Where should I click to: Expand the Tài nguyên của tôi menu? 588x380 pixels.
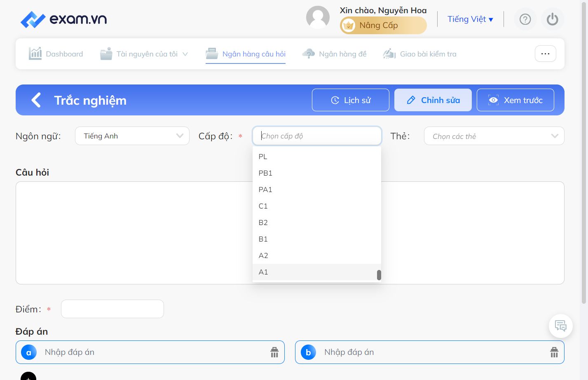pos(144,54)
